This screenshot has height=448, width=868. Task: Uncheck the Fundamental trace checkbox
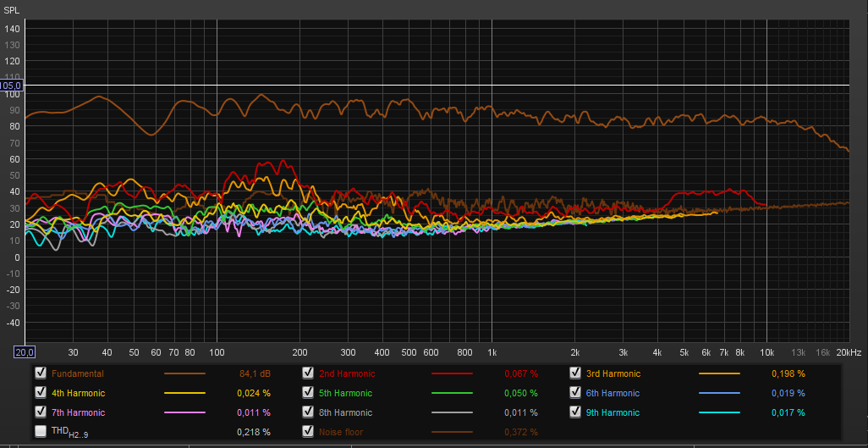tap(41, 373)
